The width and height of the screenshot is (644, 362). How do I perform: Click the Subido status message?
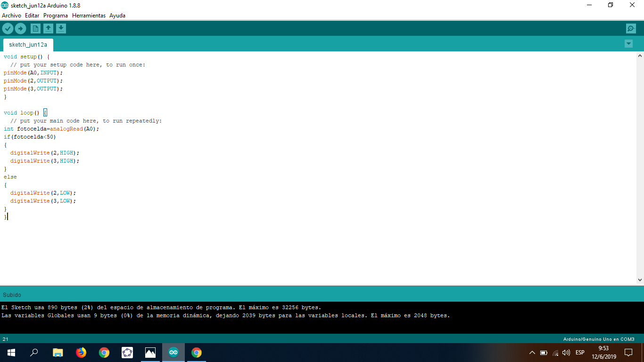12,295
